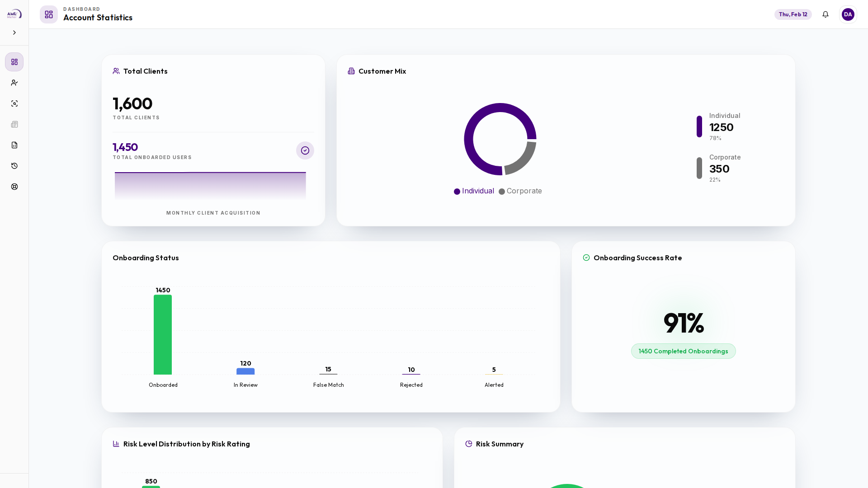Click the 1450 Completed Onboardings badge
The width and height of the screenshot is (868, 488).
pos(683,351)
